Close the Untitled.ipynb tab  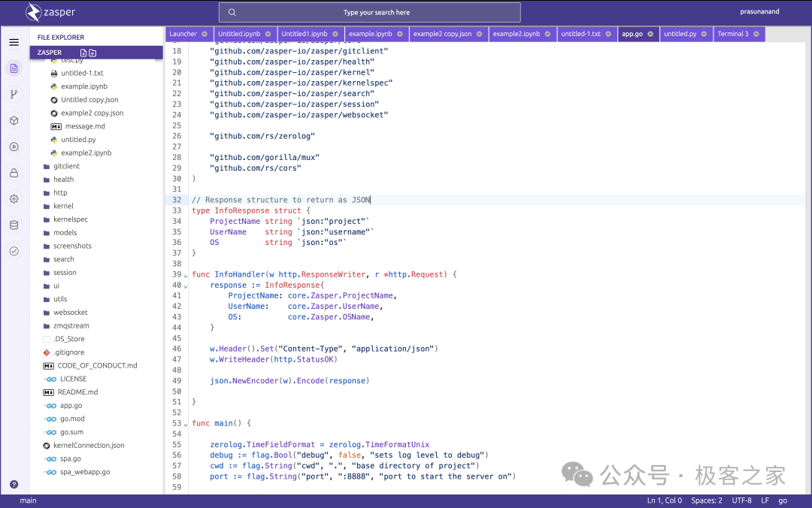(268, 34)
